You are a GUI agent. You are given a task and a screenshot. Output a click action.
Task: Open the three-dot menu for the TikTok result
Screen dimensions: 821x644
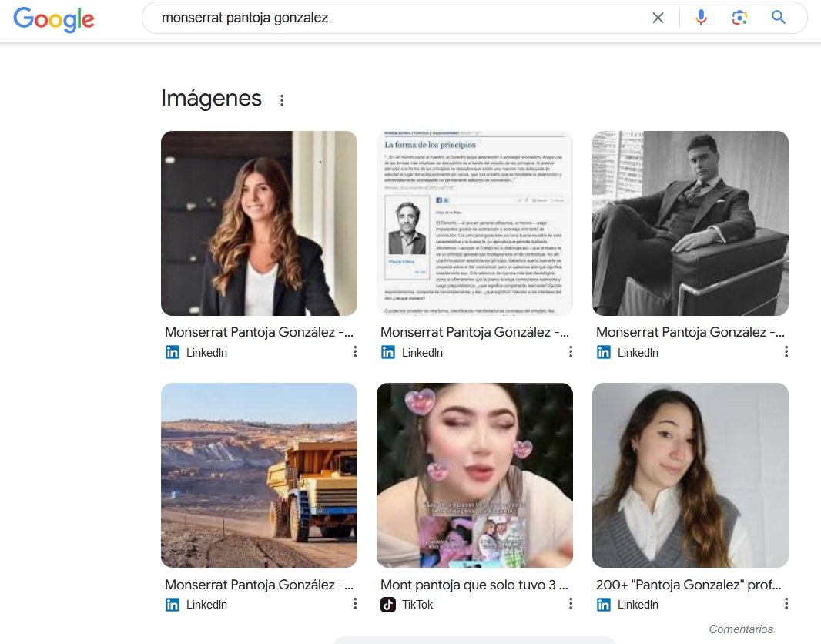(571, 604)
